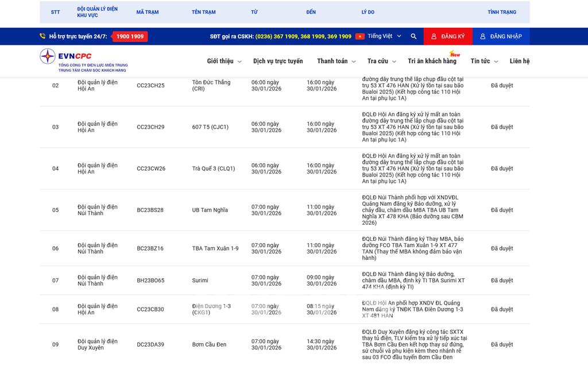The height and width of the screenshot is (365, 588).
Task: Expand the Tin tức menu
Action: [x=484, y=61]
